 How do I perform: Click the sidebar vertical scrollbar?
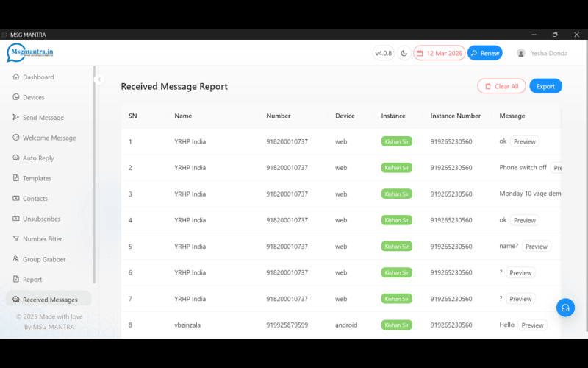94,177
